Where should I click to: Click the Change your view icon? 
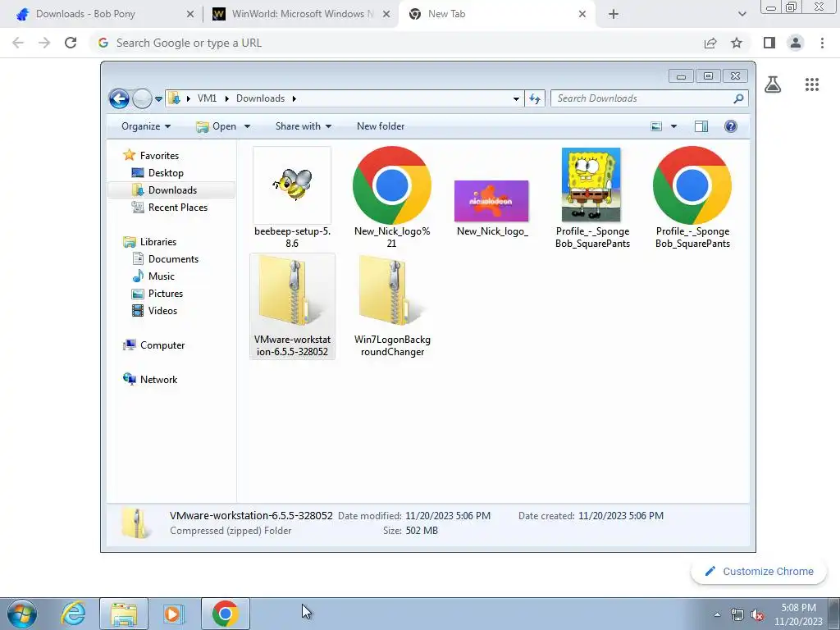point(656,126)
